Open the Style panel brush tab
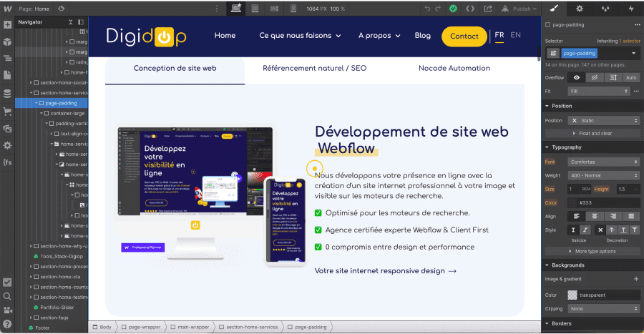644x334 pixels. [554, 8]
